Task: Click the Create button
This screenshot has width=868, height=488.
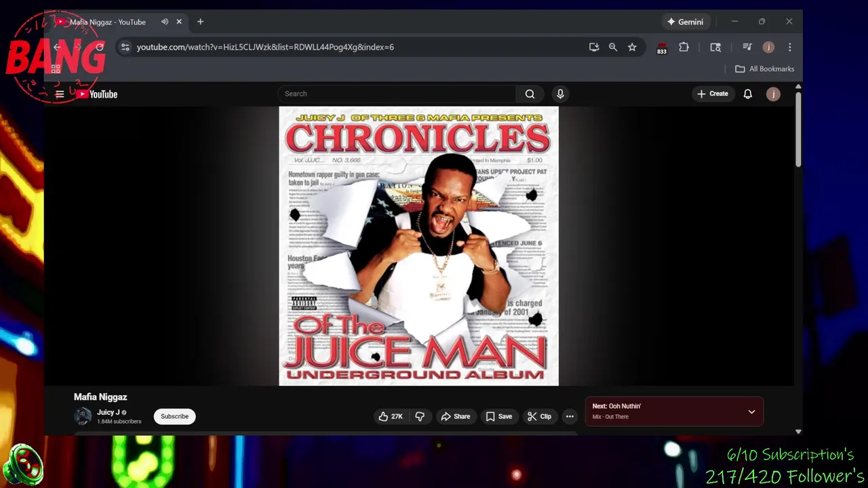Action: [x=712, y=94]
